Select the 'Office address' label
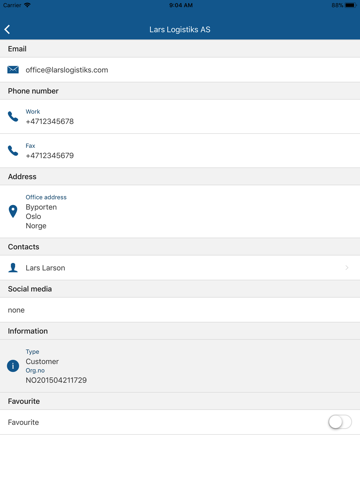This screenshot has width=360, height=480. coord(46,197)
